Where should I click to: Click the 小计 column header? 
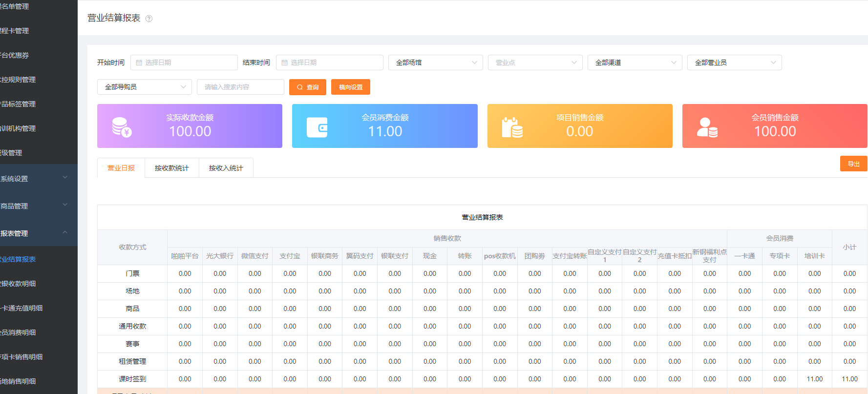click(850, 247)
